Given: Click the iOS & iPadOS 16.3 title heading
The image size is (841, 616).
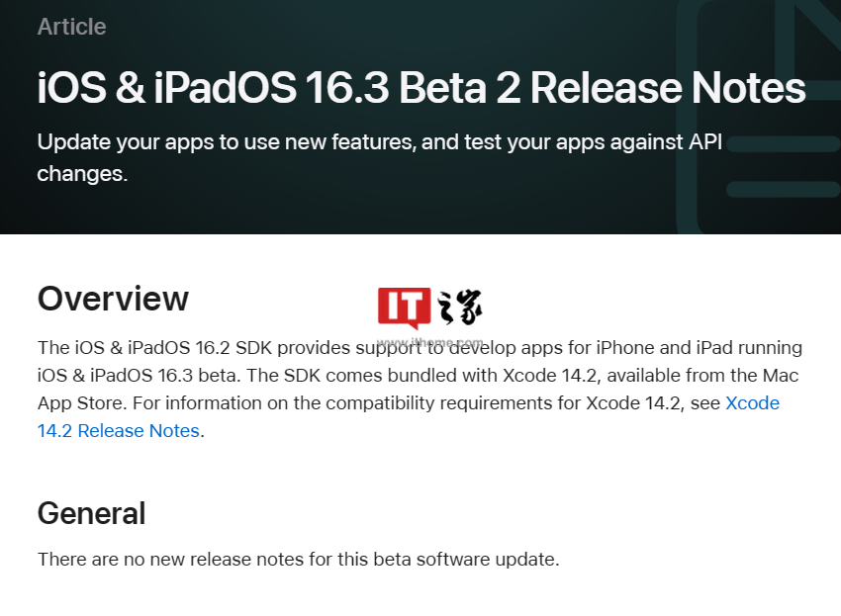Looking at the screenshot, I should (420, 88).
